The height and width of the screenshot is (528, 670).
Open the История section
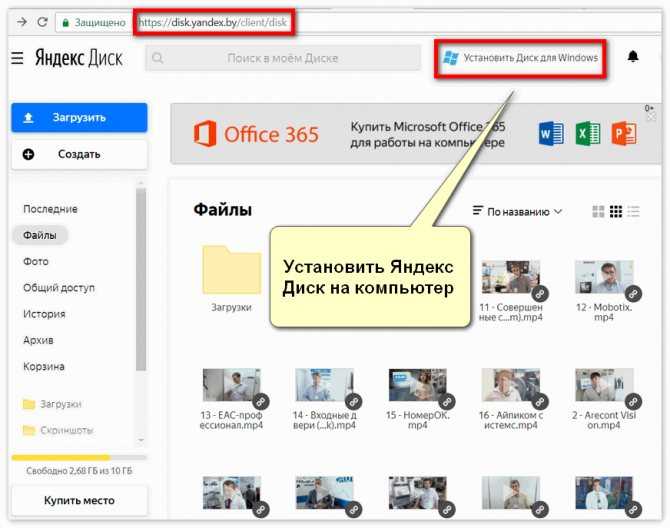pos(44,314)
